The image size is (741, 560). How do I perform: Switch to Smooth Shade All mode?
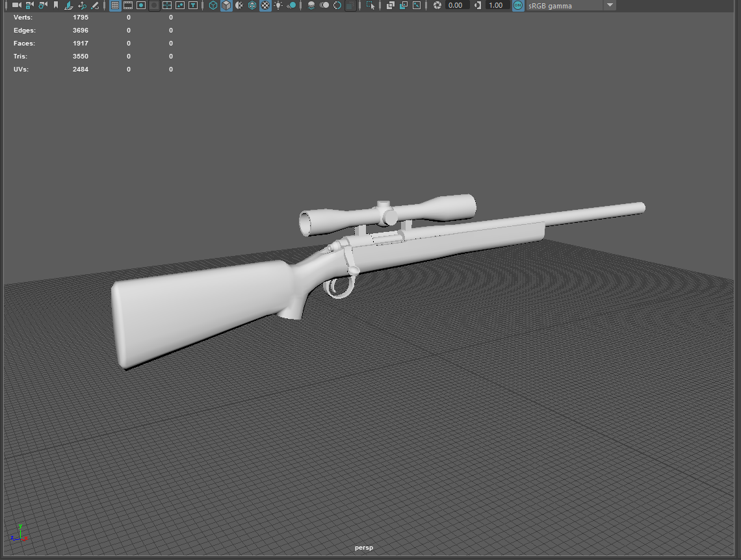[226, 5]
